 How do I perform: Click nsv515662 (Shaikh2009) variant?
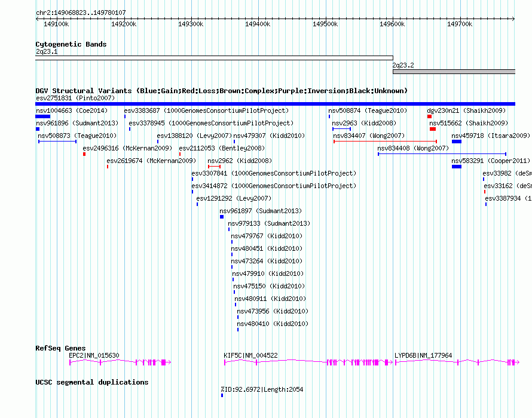coord(469,123)
